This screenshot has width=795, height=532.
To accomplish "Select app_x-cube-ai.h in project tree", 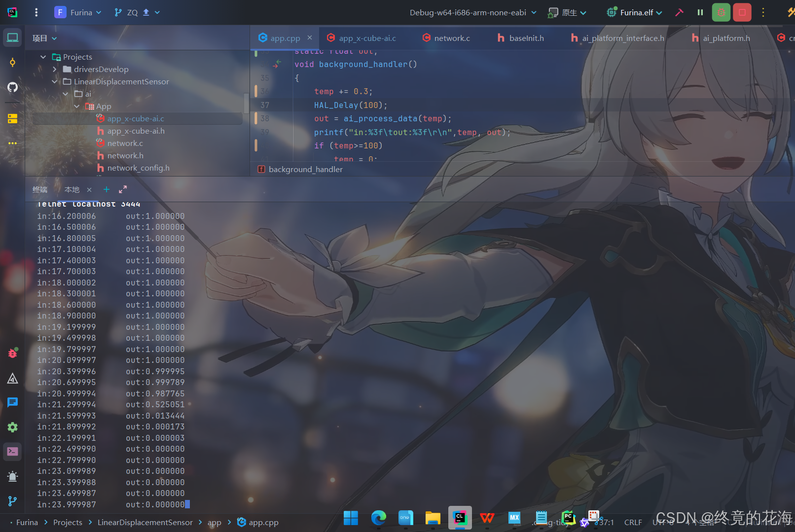I will tap(136, 131).
